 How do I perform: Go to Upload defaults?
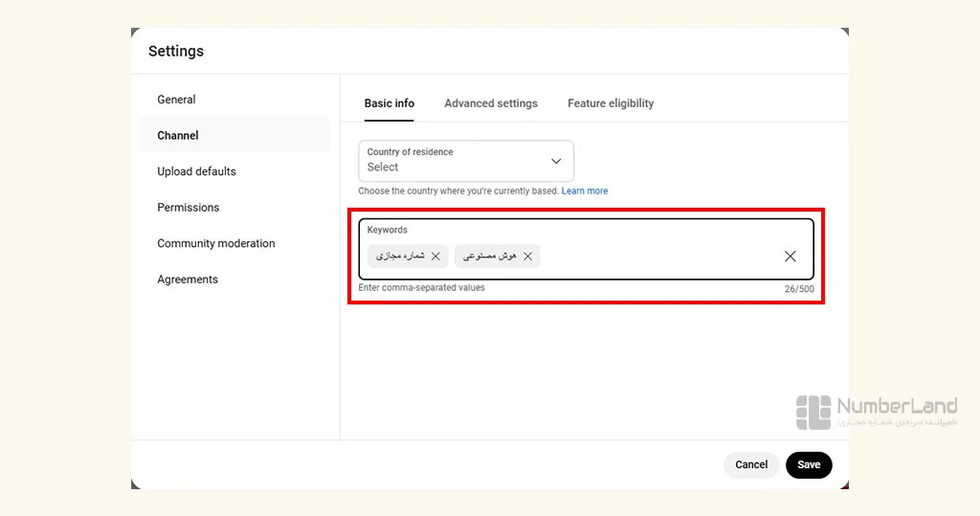pos(196,171)
